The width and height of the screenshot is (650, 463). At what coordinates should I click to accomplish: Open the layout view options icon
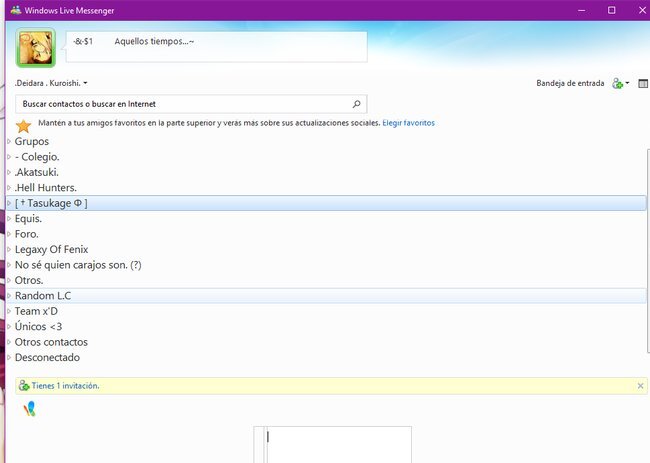643,83
